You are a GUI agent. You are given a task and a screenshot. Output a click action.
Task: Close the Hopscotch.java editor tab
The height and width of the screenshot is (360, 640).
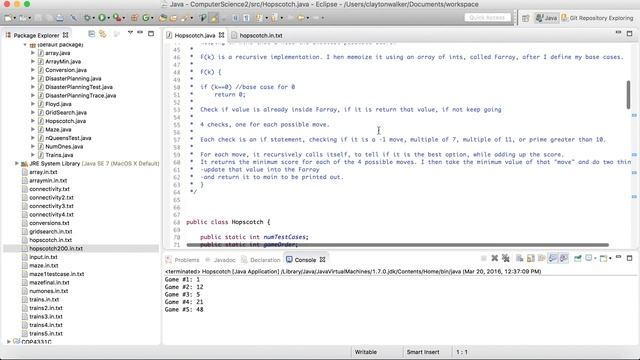[221, 35]
